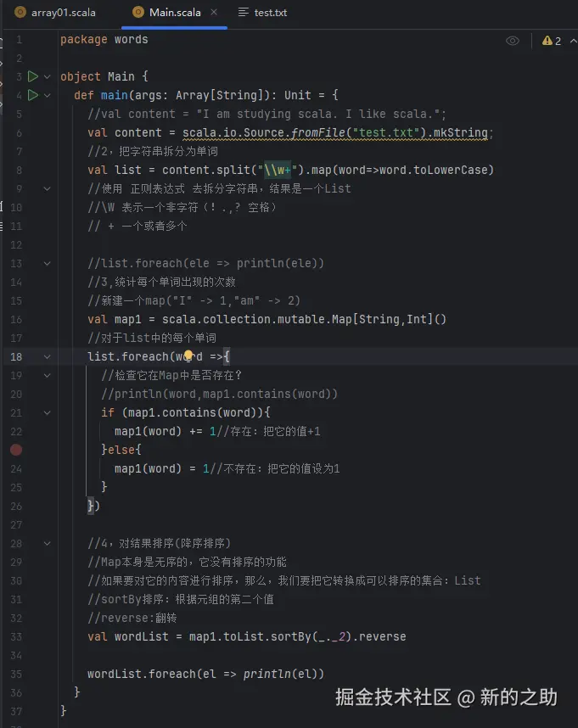Toggle code folding for the foreach block at line 18

(47, 356)
